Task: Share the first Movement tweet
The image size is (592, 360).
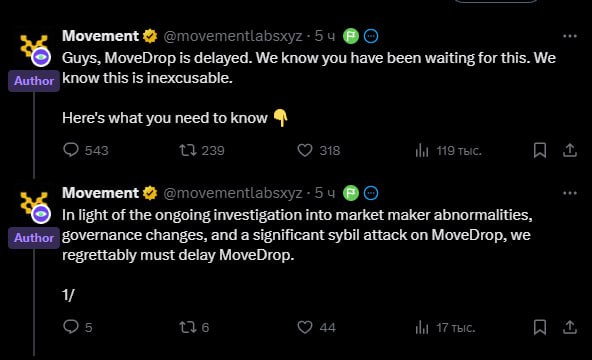Action: click(570, 150)
